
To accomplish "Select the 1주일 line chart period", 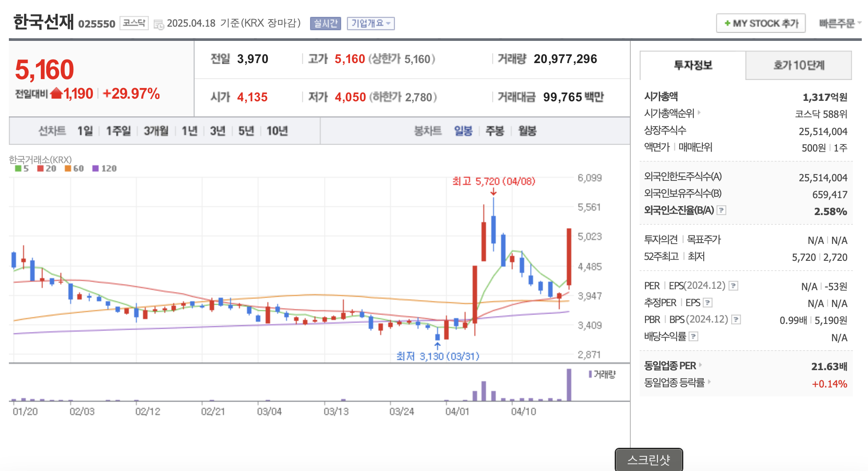I will click(118, 131).
